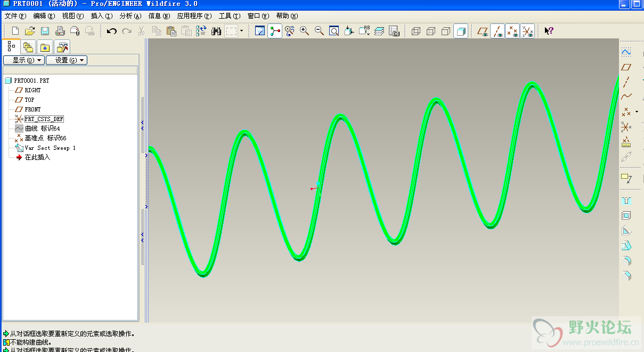This screenshot has width=644, height=352.
Task: Switch to No Hidden display
Action: tap(446, 31)
